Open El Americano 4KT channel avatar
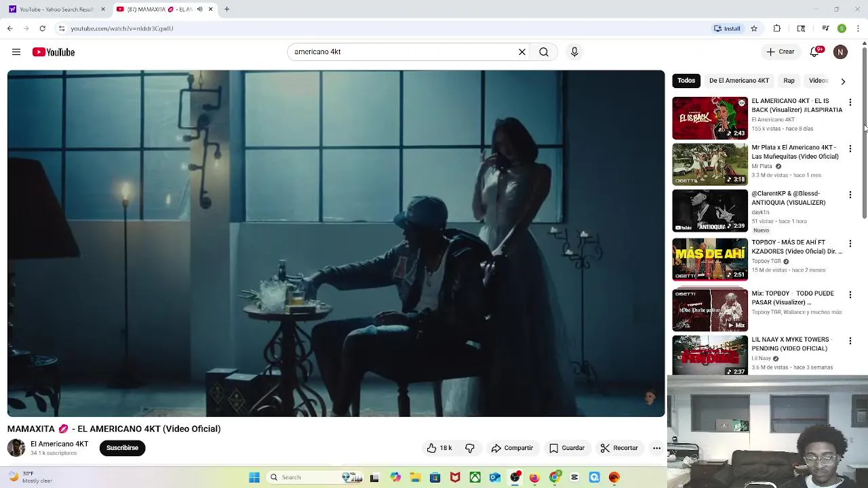 [16, 448]
